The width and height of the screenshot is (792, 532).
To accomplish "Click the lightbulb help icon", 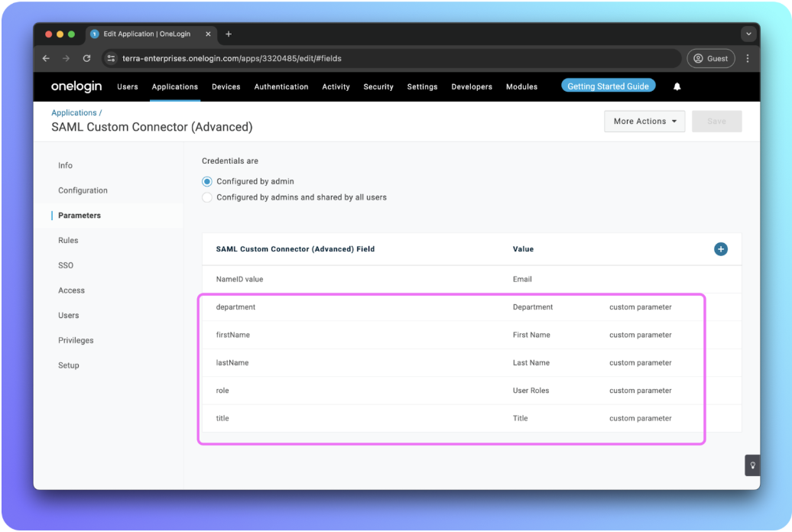I will (x=752, y=465).
